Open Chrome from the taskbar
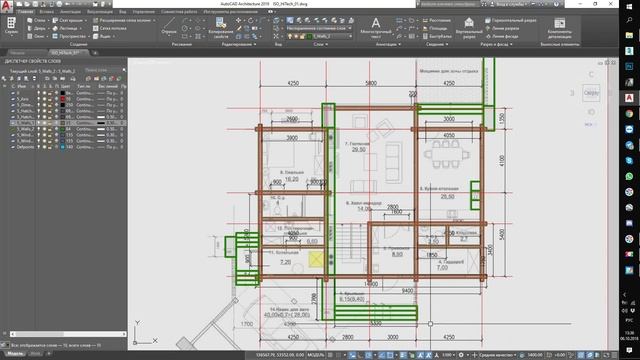The image size is (640, 360). click(629, 113)
